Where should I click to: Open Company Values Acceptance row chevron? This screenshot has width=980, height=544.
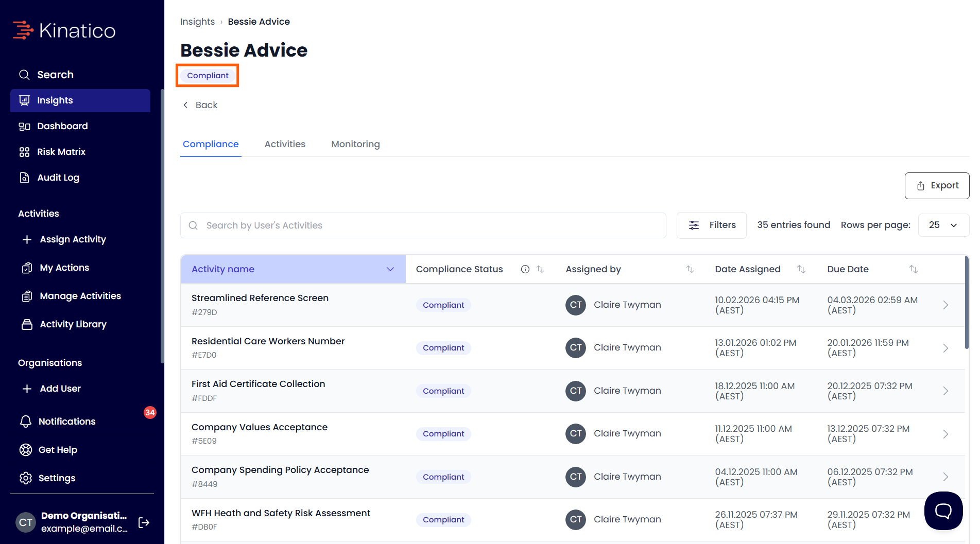click(x=945, y=434)
